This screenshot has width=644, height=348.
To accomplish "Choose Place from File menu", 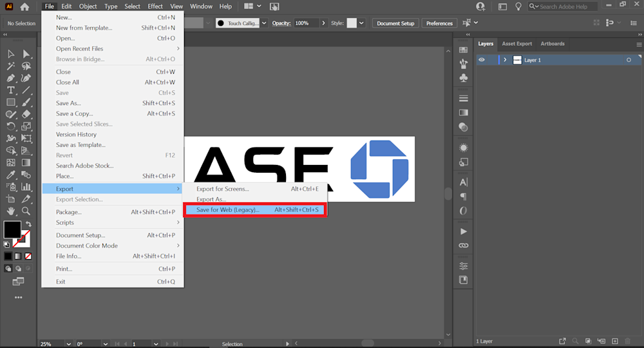I will pos(113,177).
